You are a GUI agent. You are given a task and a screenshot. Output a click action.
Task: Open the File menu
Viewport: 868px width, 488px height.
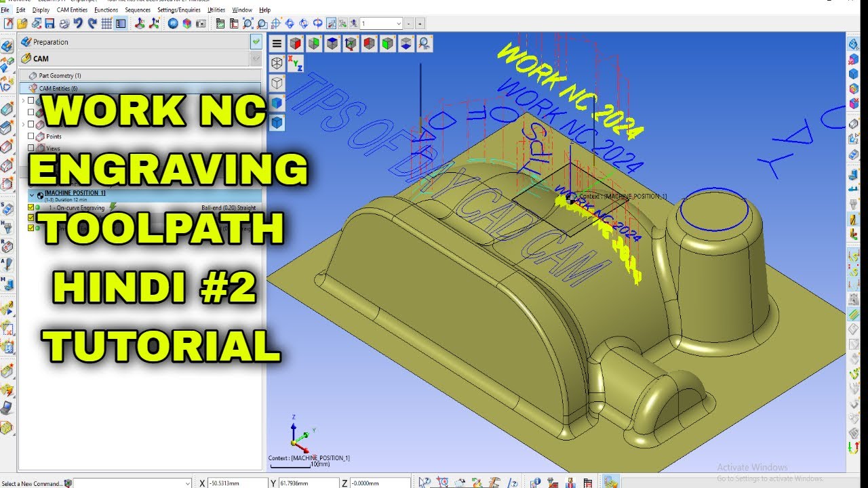[x=5, y=10]
